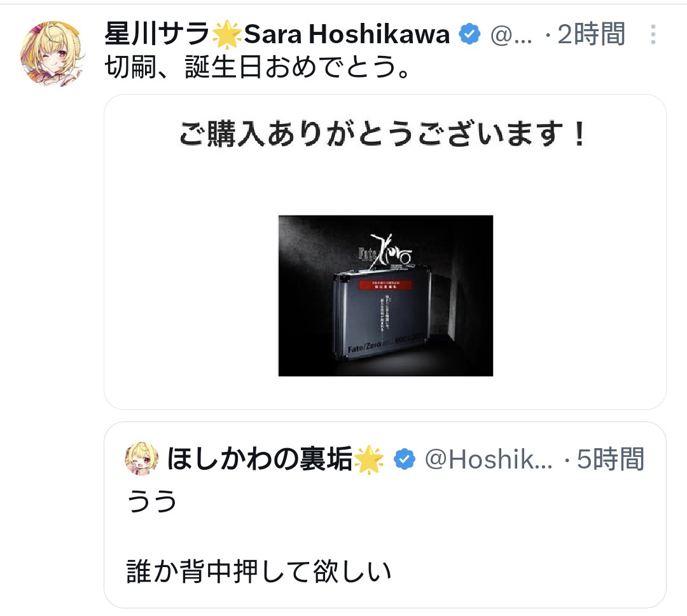The width and height of the screenshot is (687, 616).
Task: Open the Fate/Zero briefcase image
Action: 385,296
